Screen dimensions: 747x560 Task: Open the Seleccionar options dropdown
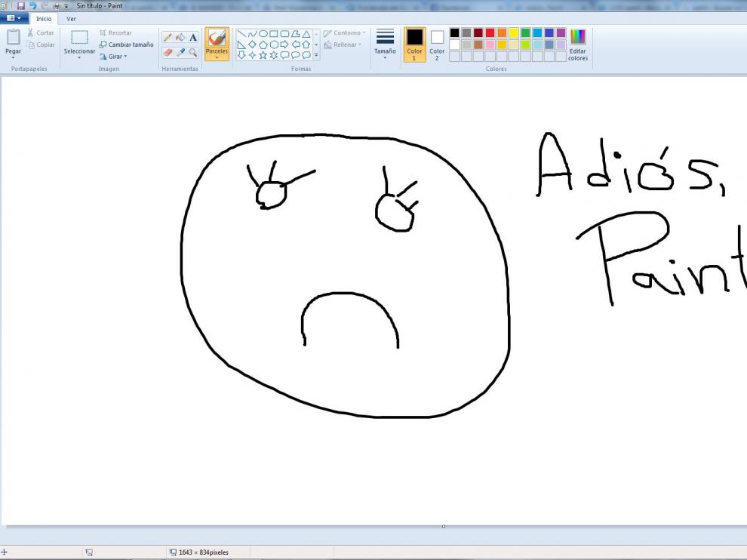tap(79, 57)
